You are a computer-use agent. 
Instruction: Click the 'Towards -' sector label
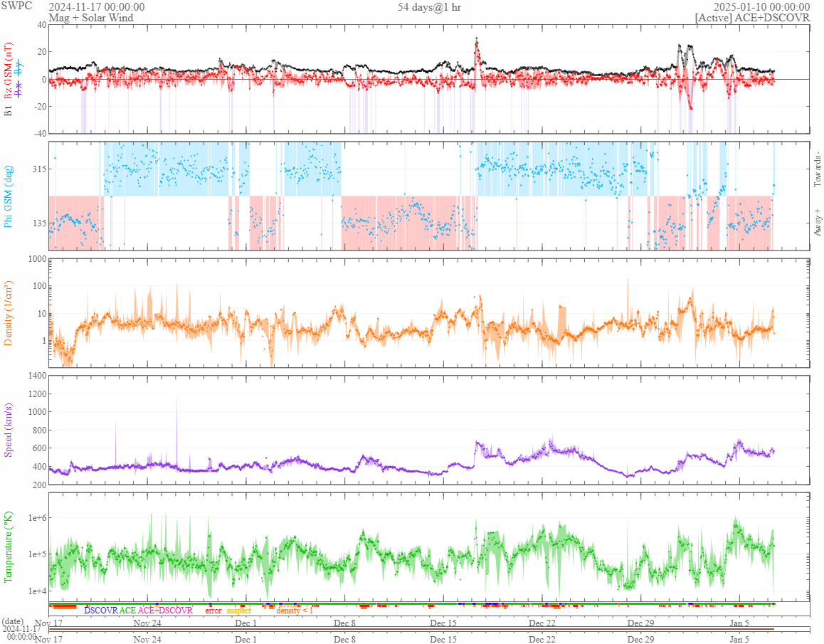pos(817,169)
